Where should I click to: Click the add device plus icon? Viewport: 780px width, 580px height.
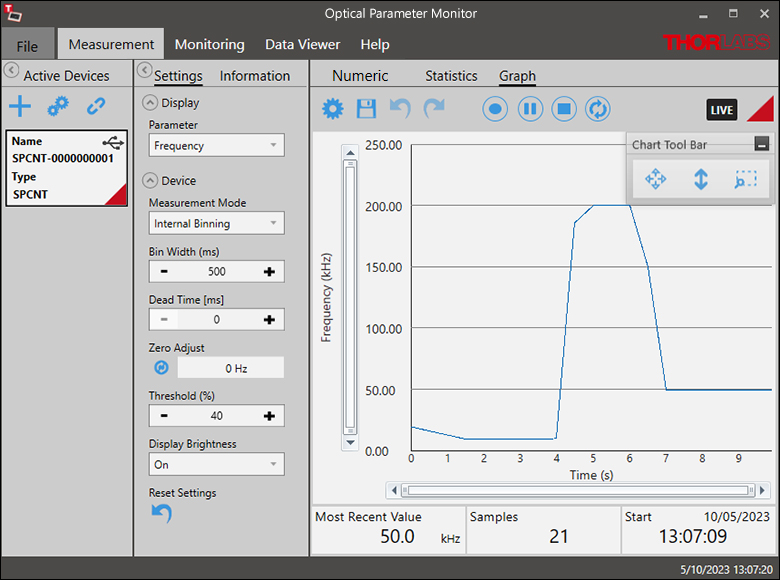point(20,106)
